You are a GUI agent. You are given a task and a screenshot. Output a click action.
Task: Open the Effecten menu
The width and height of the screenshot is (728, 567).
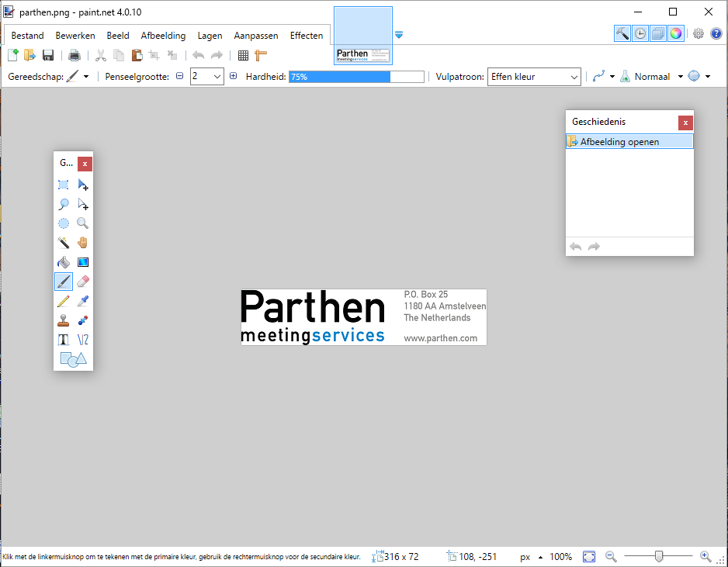click(307, 36)
